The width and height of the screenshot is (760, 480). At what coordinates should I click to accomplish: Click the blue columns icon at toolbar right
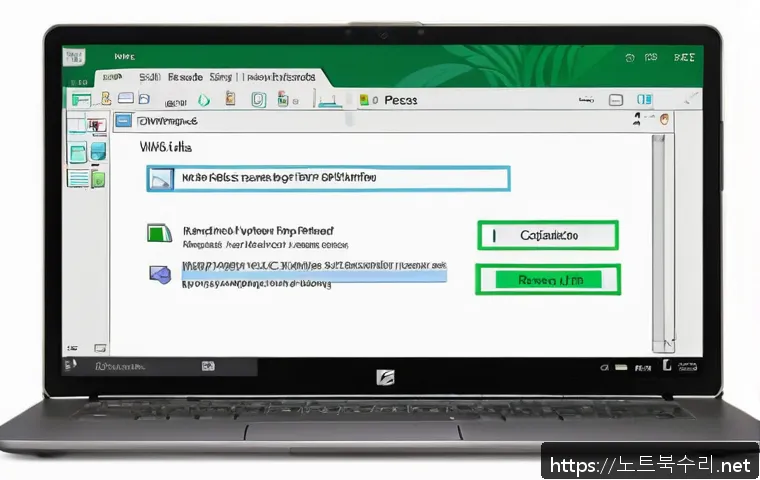(x=645, y=100)
